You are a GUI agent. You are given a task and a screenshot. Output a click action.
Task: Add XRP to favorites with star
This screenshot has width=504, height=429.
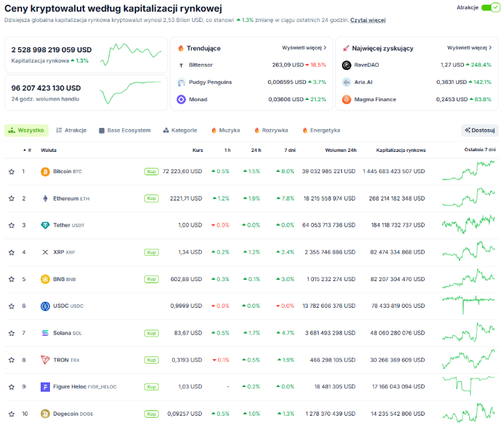tap(11, 252)
